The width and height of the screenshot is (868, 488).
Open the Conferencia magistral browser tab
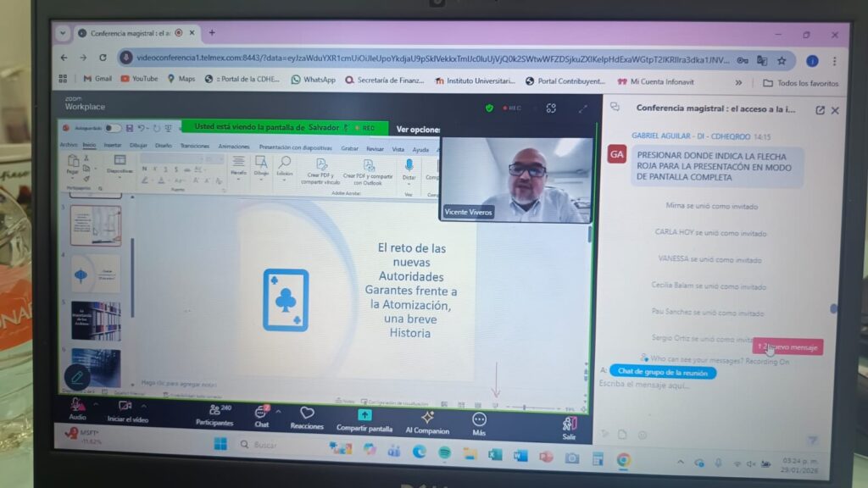click(129, 33)
